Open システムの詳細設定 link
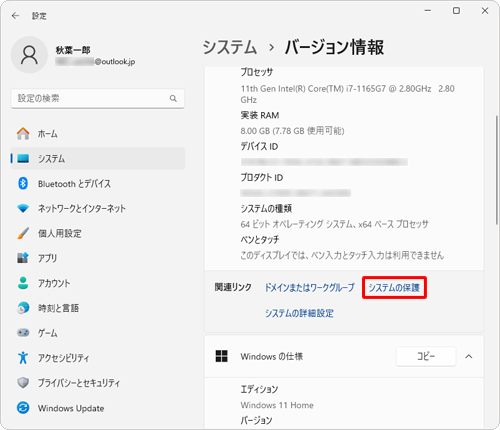Image resolution: width=500 pixels, height=430 pixels. (x=299, y=313)
